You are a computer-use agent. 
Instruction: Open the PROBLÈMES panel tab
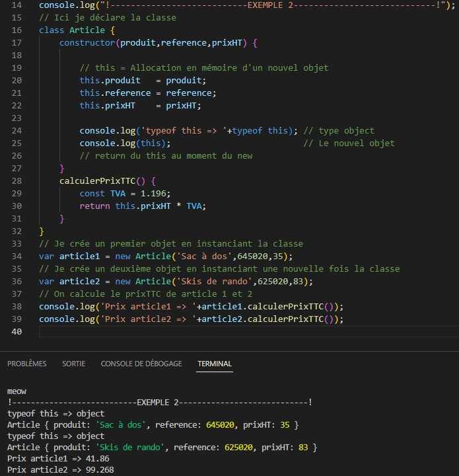click(x=26, y=364)
